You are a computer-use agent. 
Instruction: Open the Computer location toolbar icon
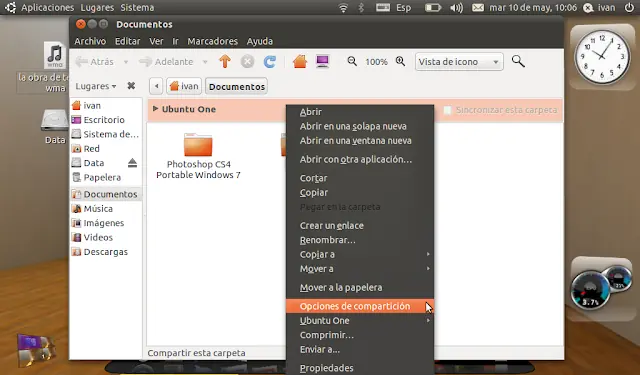(x=322, y=62)
